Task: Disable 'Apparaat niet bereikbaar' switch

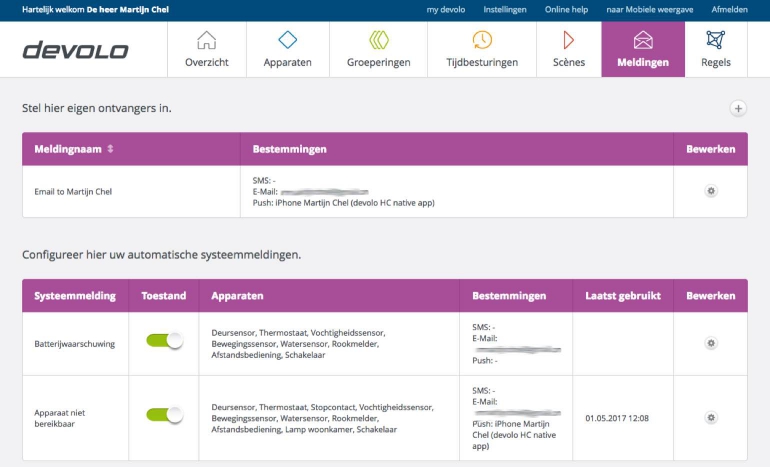Action: (165, 415)
